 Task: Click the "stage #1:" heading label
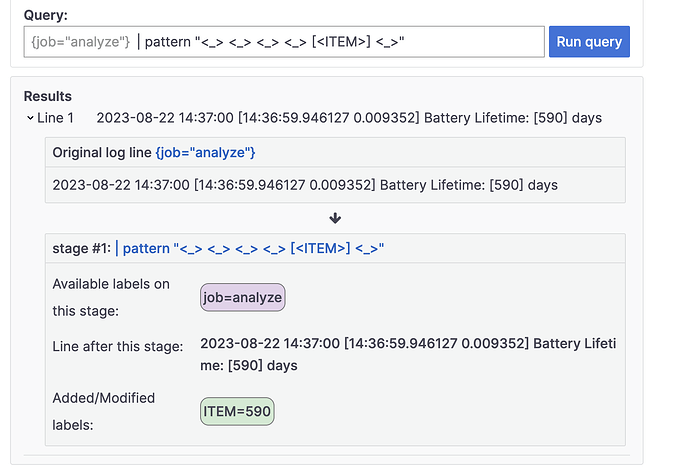coord(81,248)
